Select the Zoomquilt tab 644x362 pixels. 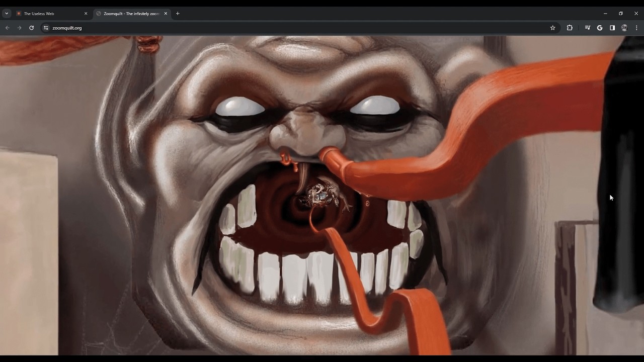pos(132,14)
